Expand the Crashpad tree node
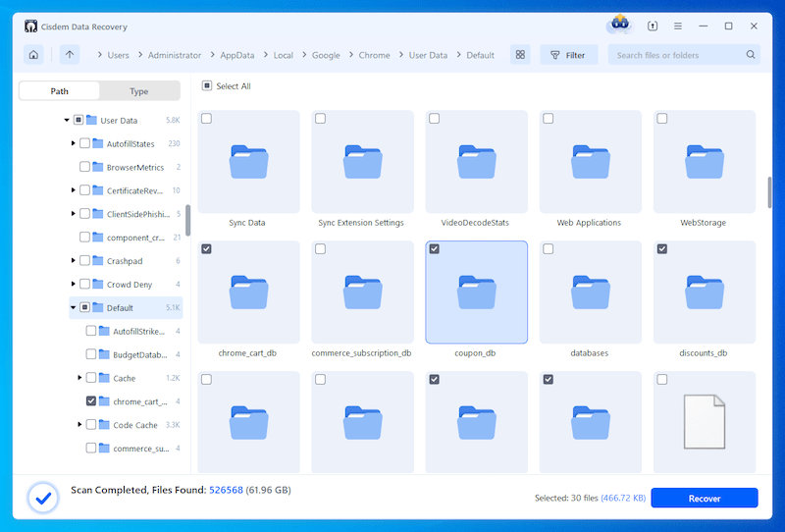The image size is (785, 532). [x=74, y=261]
